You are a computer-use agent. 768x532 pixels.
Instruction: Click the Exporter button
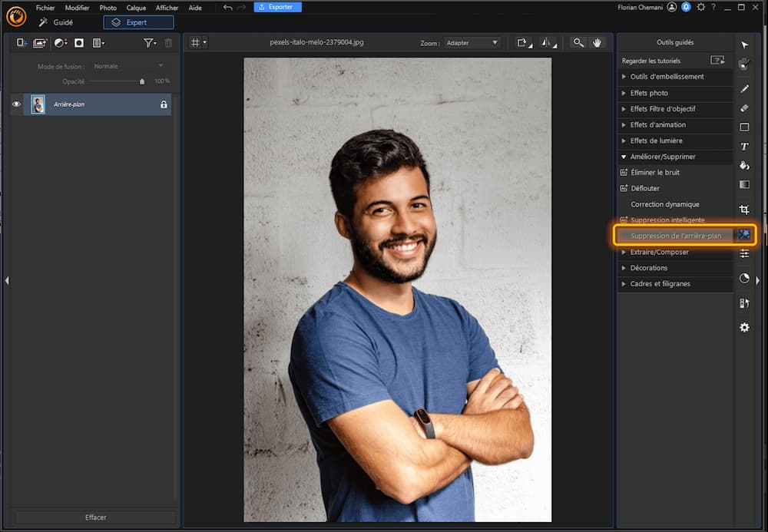click(x=278, y=8)
